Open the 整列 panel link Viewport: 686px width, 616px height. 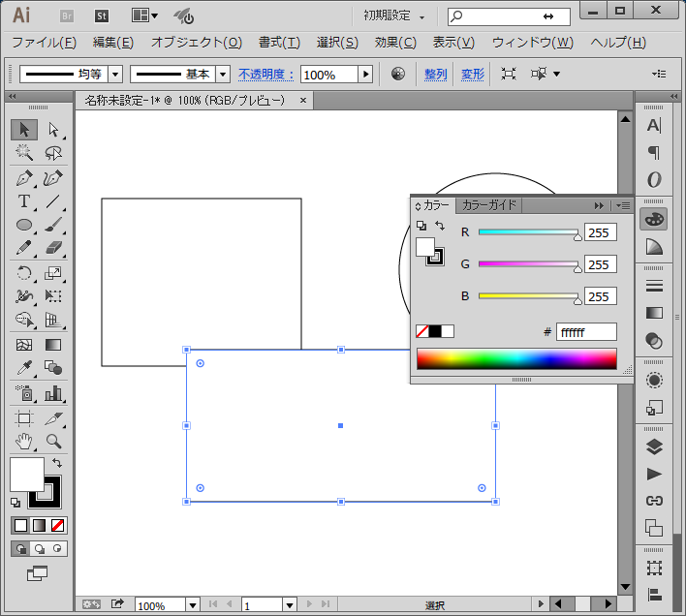pyautogui.click(x=435, y=75)
